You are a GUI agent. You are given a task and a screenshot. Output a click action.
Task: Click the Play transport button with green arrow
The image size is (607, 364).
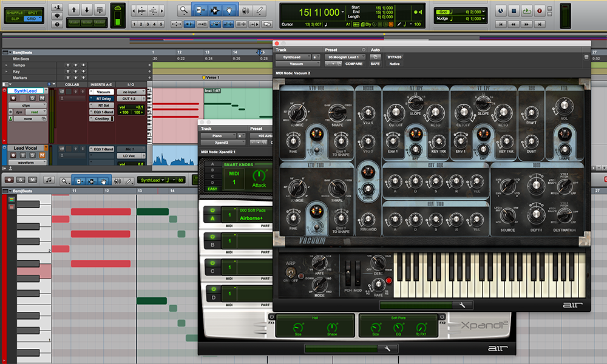click(x=526, y=11)
